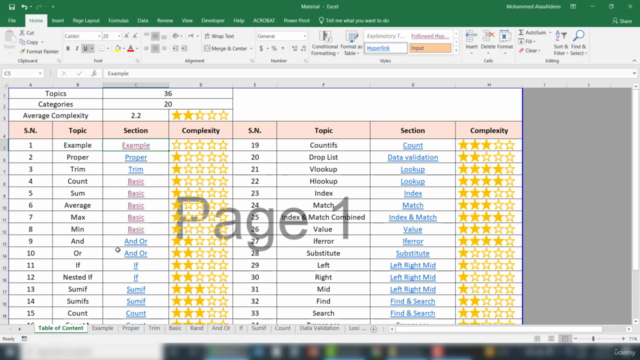Click into the formula bar showing Example
This screenshot has width=640, height=360.
[x=367, y=73]
